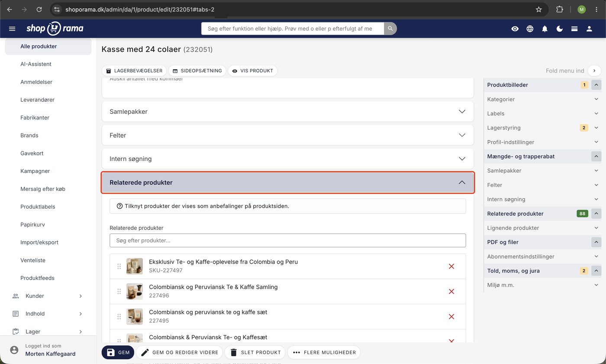Click the eye preview icon in header
Image resolution: width=606 pixels, height=364 pixels.
coord(515,29)
